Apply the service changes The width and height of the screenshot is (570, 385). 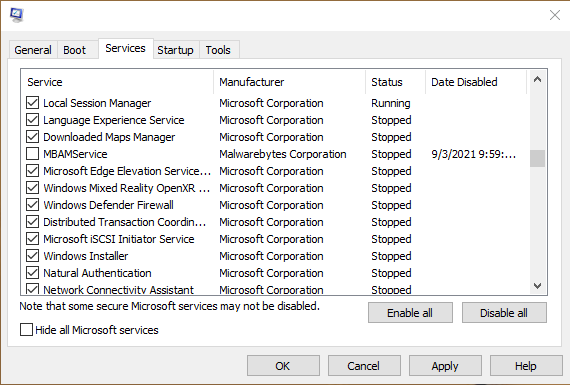click(445, 366)
